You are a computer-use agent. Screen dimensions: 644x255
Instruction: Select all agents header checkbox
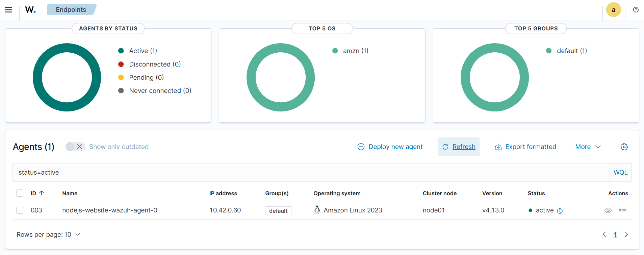coord(20,193)
